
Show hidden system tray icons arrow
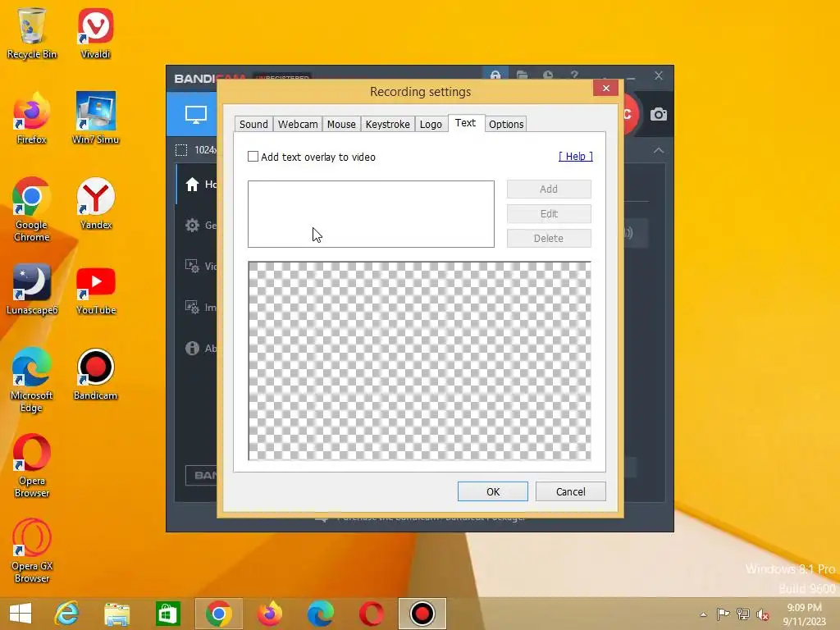pos(703,614)
